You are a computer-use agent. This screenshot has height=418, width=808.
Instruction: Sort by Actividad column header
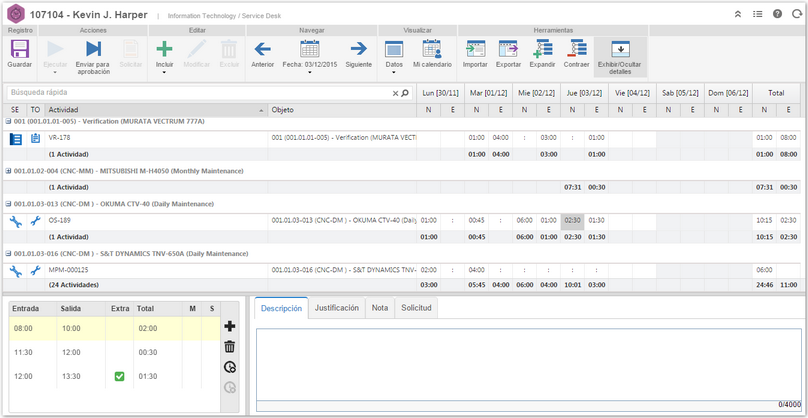156,110
